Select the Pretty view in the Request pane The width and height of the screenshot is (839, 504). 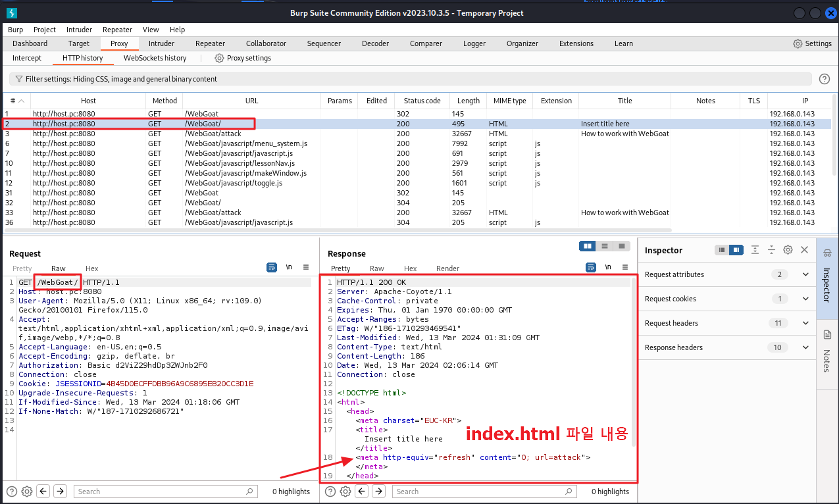coord(22,268)
